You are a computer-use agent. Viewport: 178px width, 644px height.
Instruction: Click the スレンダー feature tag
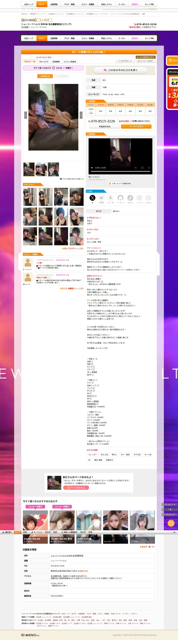(x=93, y=454)
